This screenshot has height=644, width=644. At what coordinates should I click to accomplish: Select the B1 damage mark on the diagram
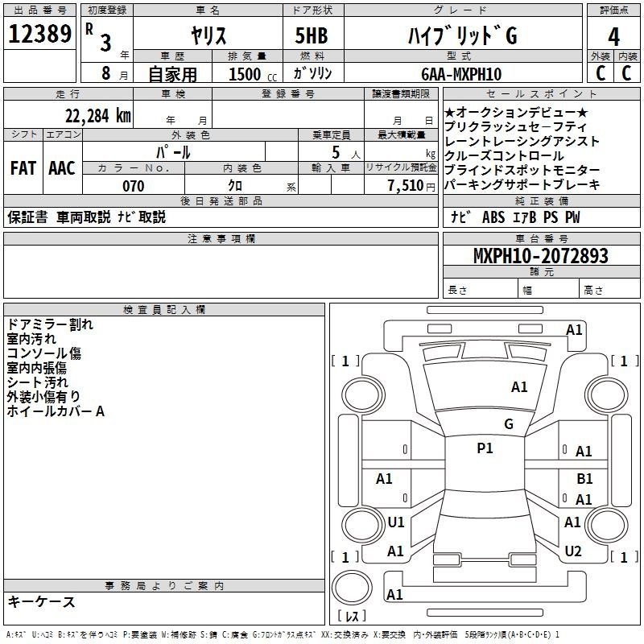[584, 478]
